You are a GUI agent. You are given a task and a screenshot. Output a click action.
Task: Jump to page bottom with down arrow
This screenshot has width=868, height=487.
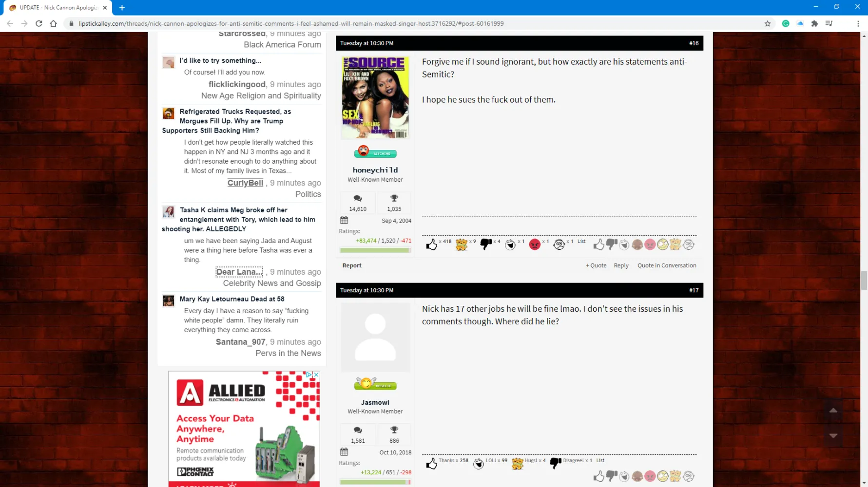point(833,436)
